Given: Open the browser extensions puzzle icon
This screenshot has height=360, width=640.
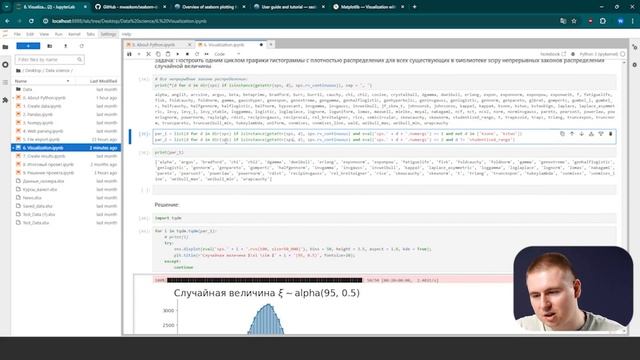Looking at the screenshot, I should pyautogui.click(x=603, y=21).
